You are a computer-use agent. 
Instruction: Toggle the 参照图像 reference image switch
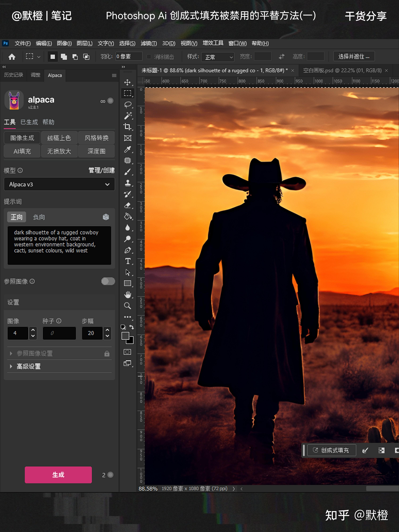pos(108,281)
